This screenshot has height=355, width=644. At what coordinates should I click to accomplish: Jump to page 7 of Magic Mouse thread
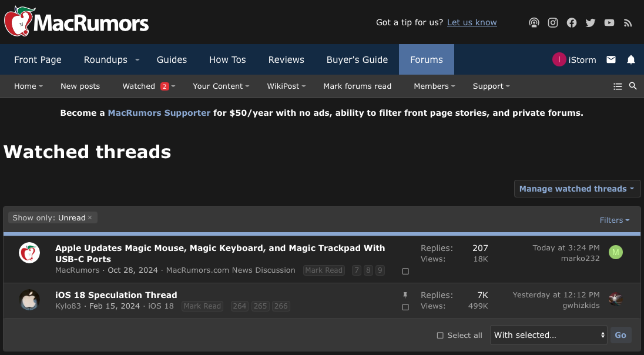[357, 270]
